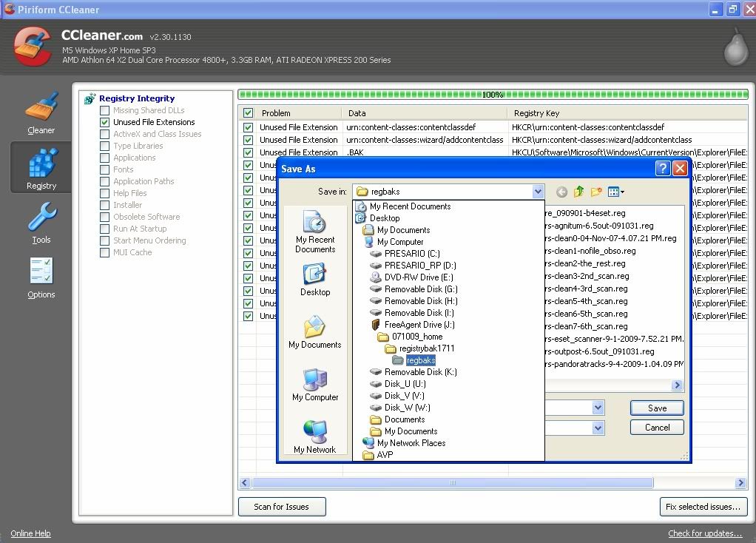Collapse the Save in regbaks dropdown
This screenshot has width=756, height=543.
coord(538,192)
